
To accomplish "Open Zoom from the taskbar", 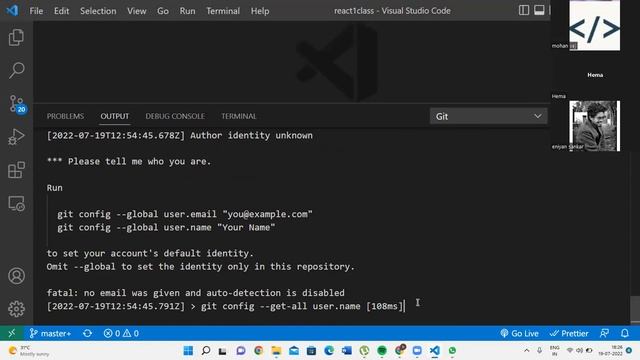I will tap(417, 351).
